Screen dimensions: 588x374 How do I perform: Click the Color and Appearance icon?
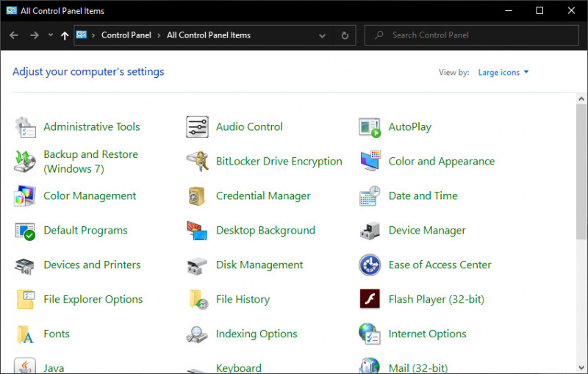(x=370, y=161)
